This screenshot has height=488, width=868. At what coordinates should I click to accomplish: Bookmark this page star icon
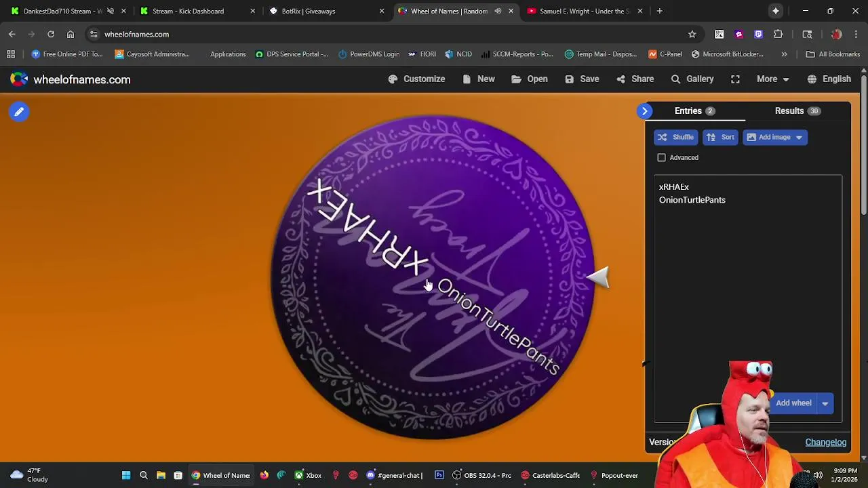pos(692,34)
